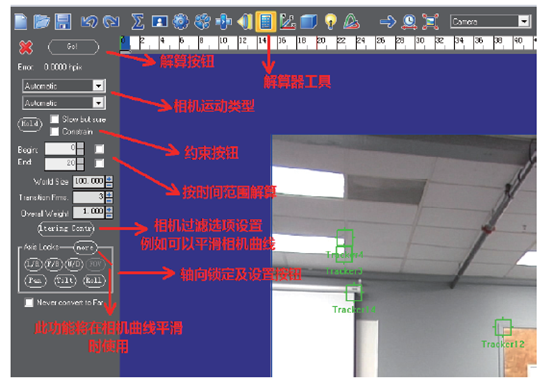Check Never convert to Far option
The height and width of the screenshot is (383, 554).
tap(29, 302)
